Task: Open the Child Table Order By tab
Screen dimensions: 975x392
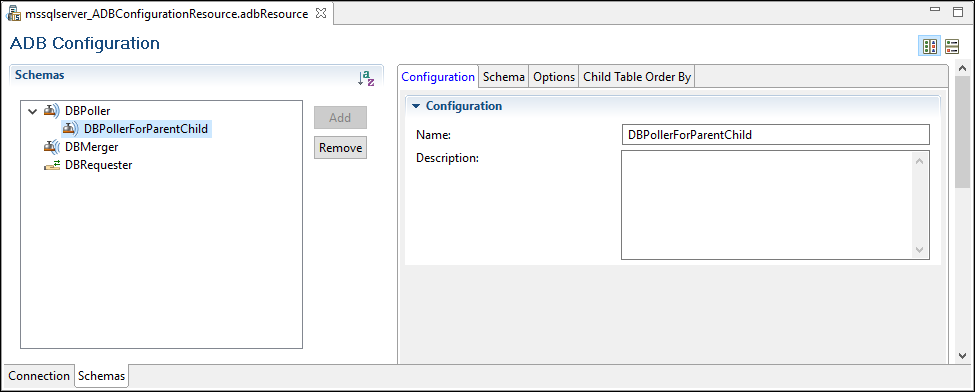Action: (637, 77)
